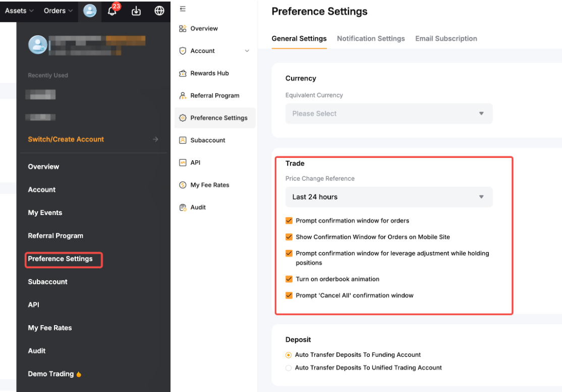Go to My Fee Rates in the middle sidebar
Image resolution: width=562 pixels, height=392 pixels.
point(209,185)
